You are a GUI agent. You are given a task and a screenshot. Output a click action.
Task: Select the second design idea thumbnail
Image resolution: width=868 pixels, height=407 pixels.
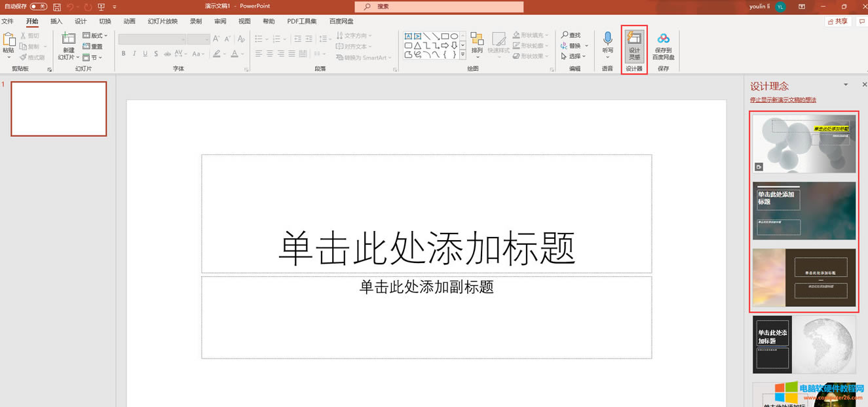[x=804, y=209]
